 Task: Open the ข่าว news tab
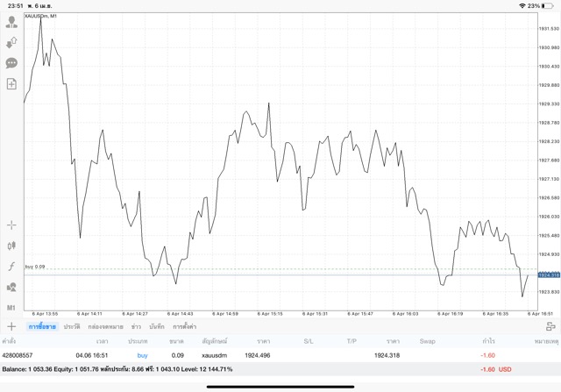pos(136,326)
